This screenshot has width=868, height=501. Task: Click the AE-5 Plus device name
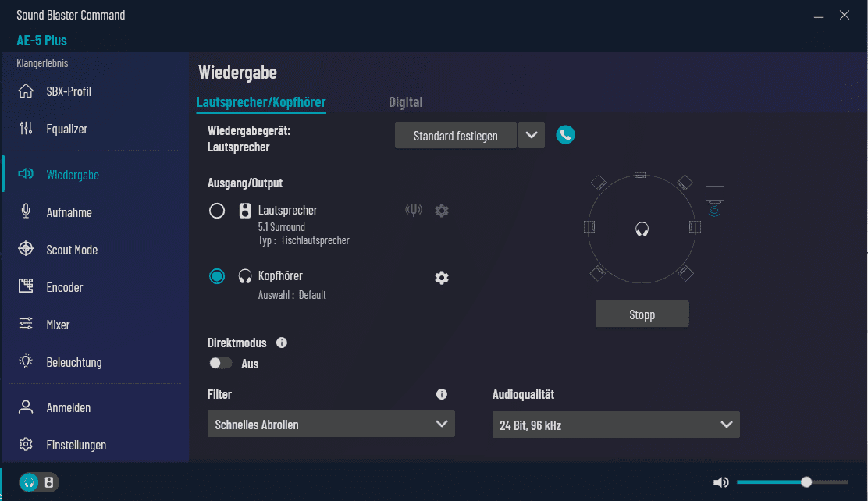pyautogui.click(x=41, y=41)
